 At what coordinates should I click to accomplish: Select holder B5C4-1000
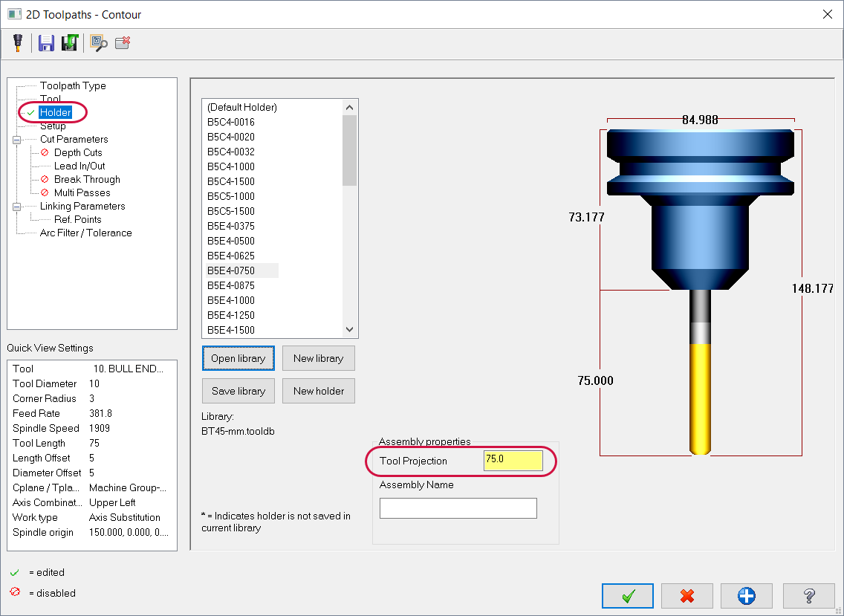(x=231, y=166)
